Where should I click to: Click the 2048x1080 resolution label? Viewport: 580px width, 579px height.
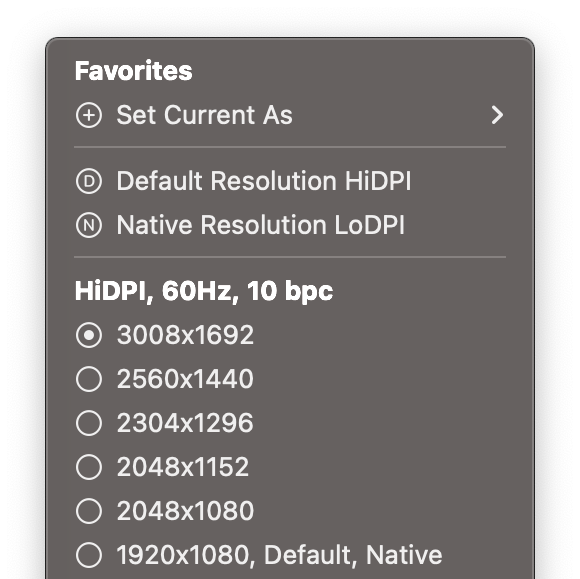[185, 511]
